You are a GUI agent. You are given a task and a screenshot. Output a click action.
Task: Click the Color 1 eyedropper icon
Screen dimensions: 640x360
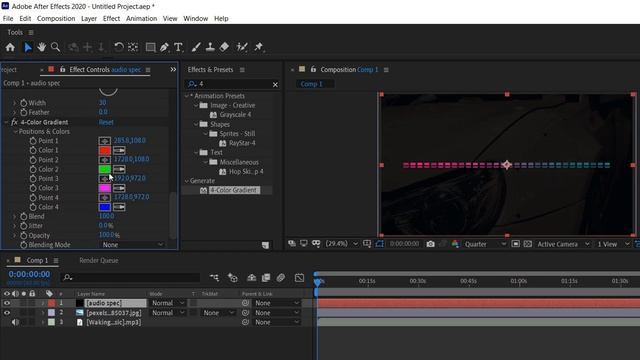pos(119,150)
